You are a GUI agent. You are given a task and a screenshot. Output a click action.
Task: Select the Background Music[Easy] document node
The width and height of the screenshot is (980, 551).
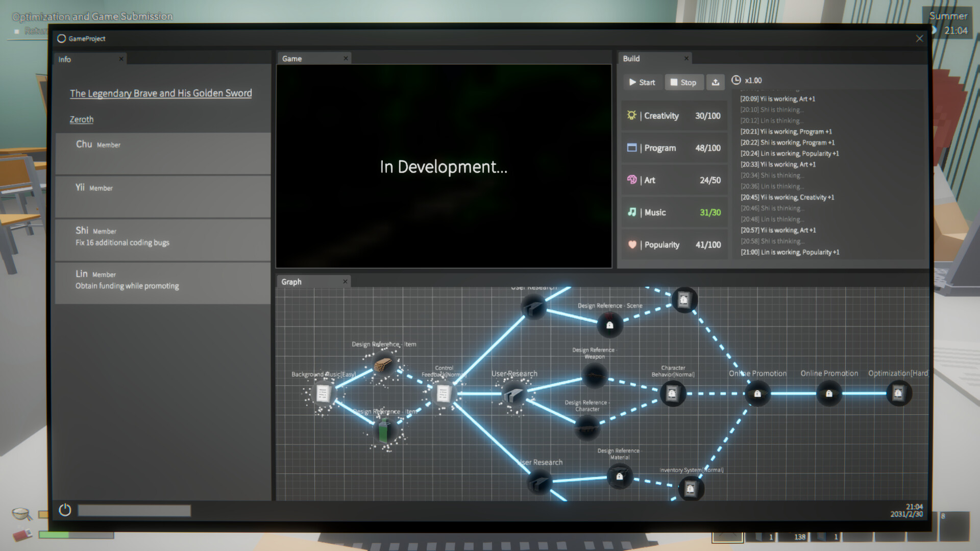click(323, 393)
